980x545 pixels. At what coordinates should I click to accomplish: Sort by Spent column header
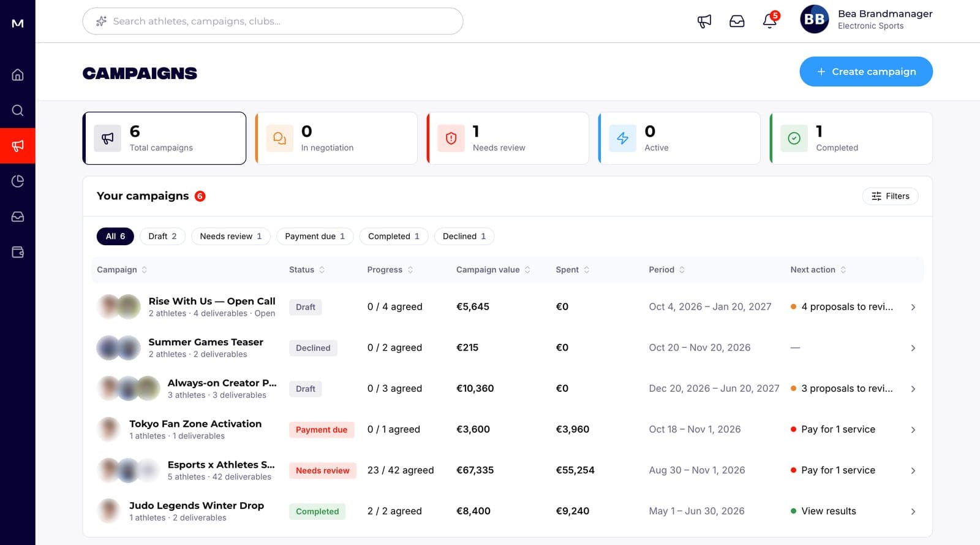(x=573, y=270)
